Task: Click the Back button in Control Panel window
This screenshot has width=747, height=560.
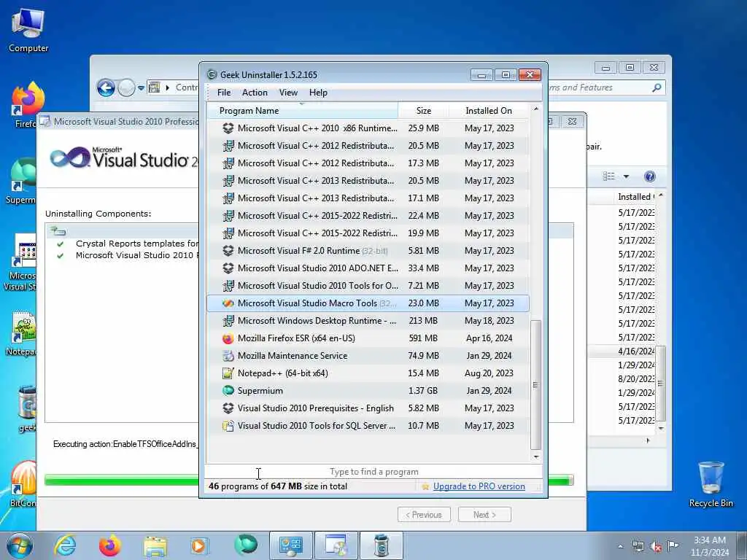Action: 106,87
